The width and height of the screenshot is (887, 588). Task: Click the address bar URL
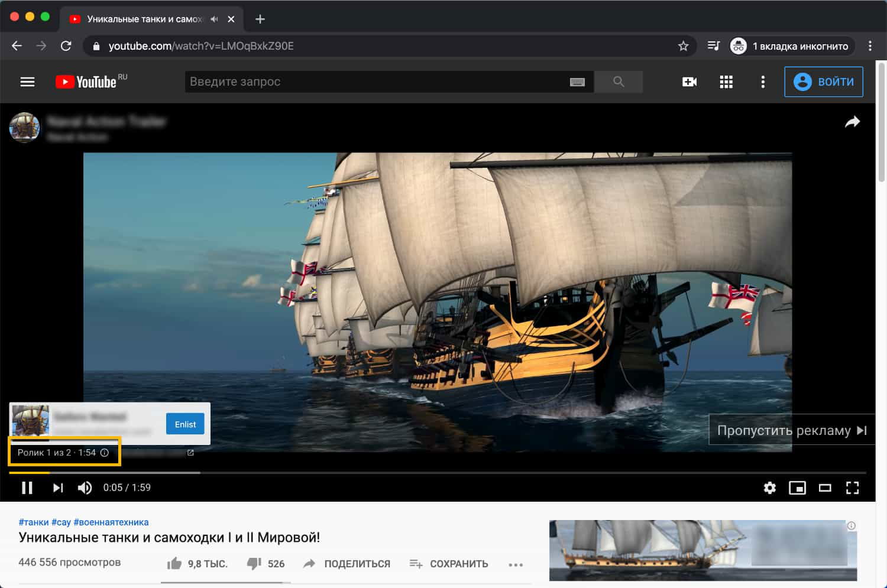point(201,46)
